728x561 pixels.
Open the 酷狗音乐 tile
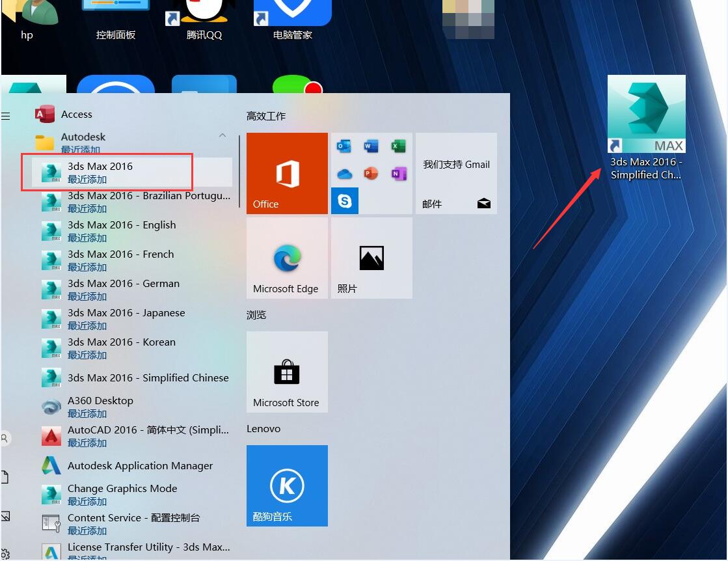point(287,486)
